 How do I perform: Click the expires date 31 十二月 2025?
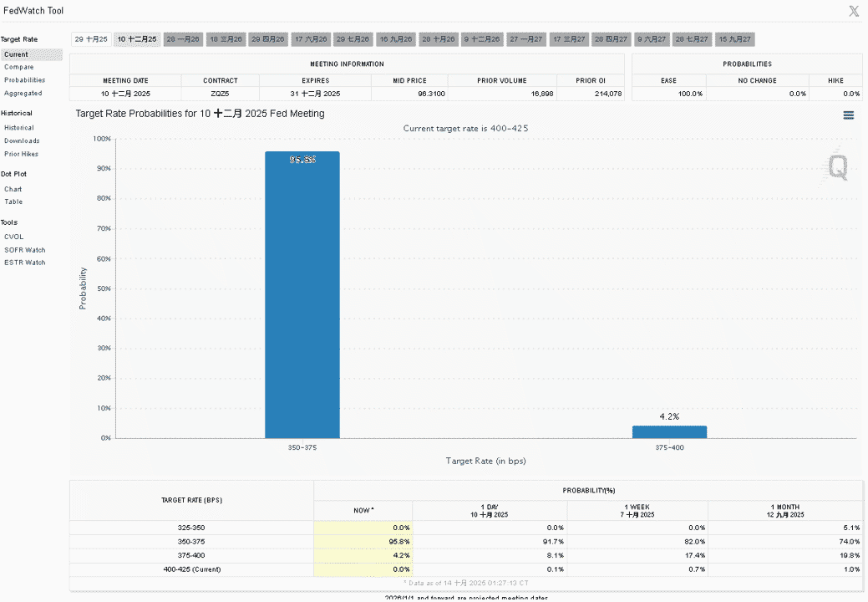[x=316, y=94]
